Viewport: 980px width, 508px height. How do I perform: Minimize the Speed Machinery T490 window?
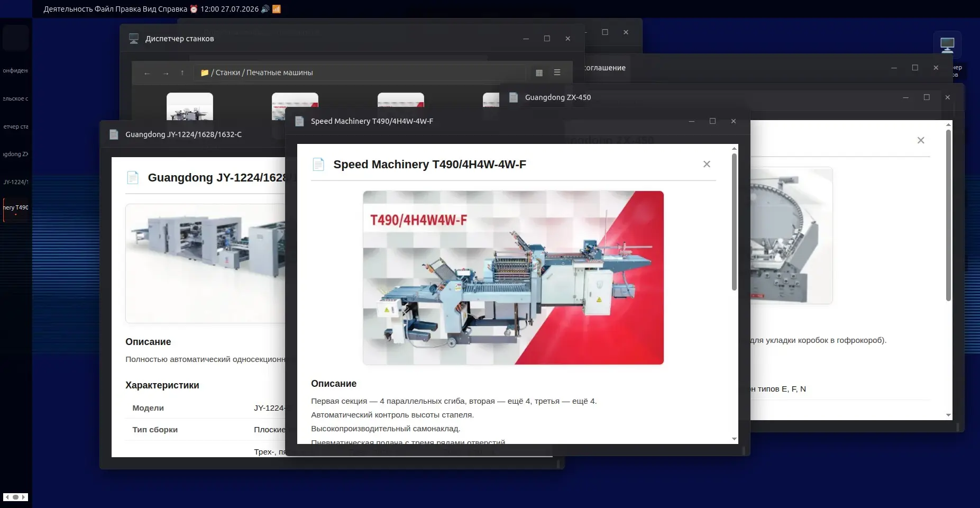(x=691, y=121)
